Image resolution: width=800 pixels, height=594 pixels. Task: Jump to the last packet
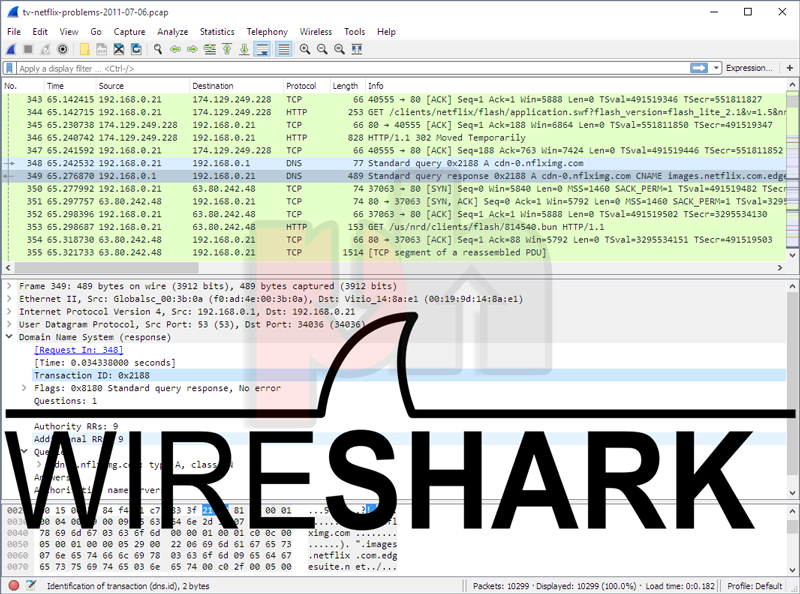[x=244, y=49]
